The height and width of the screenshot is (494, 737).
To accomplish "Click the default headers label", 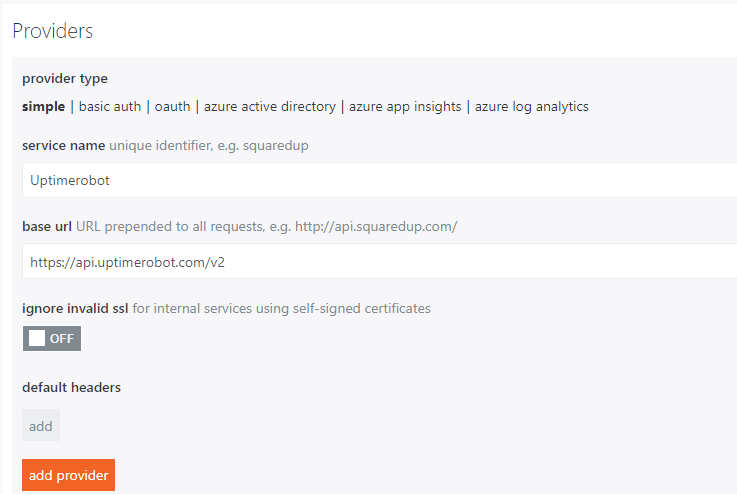I will tap(71, 387).
